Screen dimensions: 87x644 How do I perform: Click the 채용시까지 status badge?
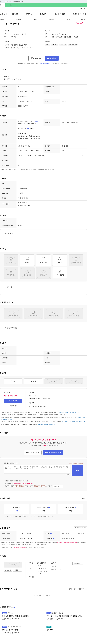pos(79,24)
